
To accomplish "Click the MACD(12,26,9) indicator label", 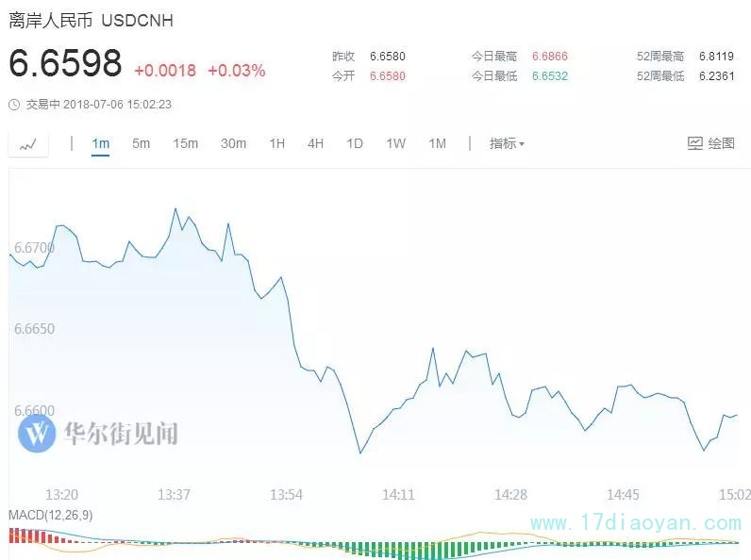I will pos(50,514).
